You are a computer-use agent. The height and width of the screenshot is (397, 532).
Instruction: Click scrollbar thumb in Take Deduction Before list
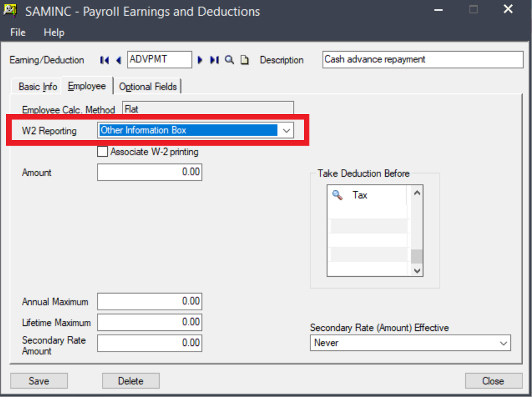click(x=417, y=256)
